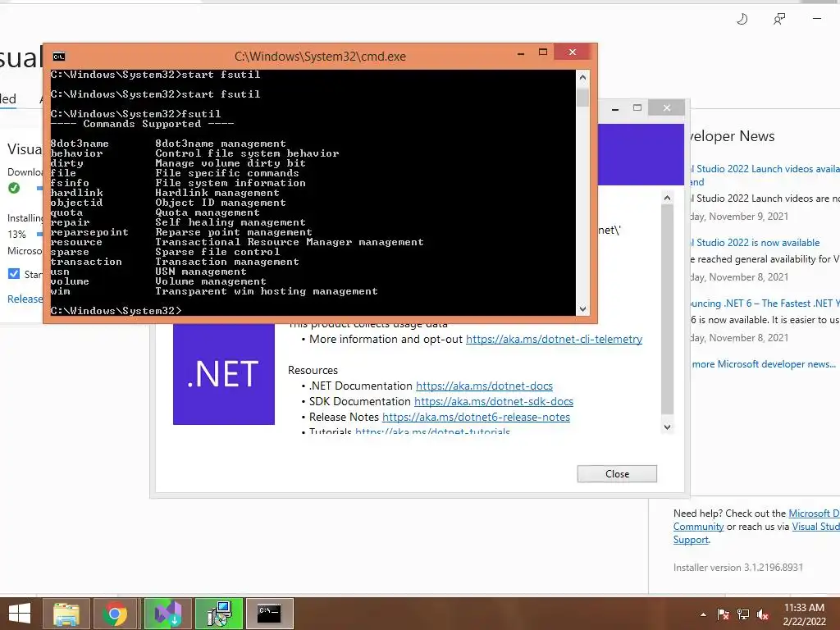Open Action Center flag in system tray
Screen dimensions: 840x630
pos(723,614)
